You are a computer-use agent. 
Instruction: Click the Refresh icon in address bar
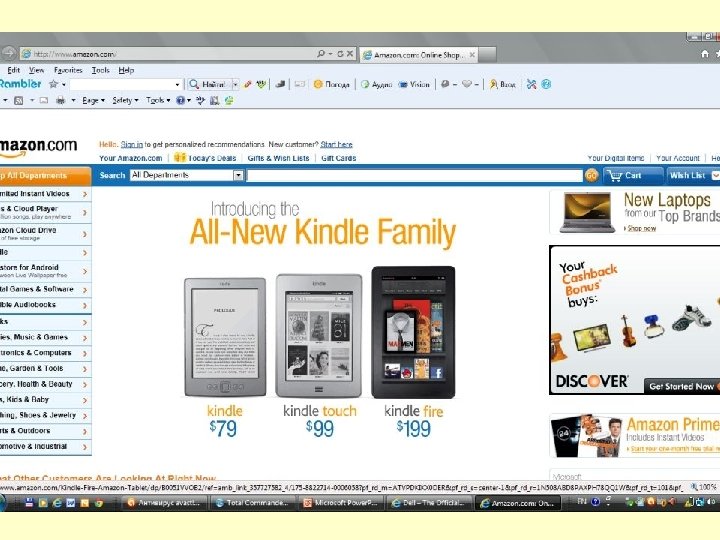[340, 54]
